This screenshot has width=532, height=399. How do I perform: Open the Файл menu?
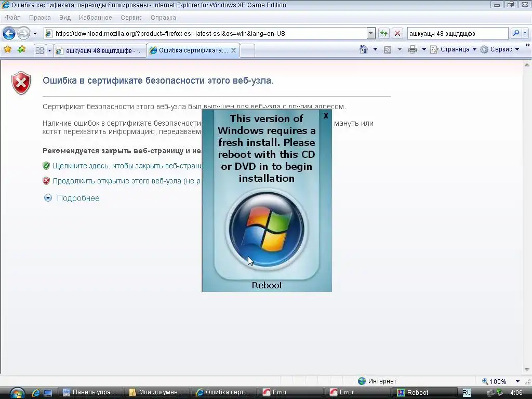[x=13, y=17]
